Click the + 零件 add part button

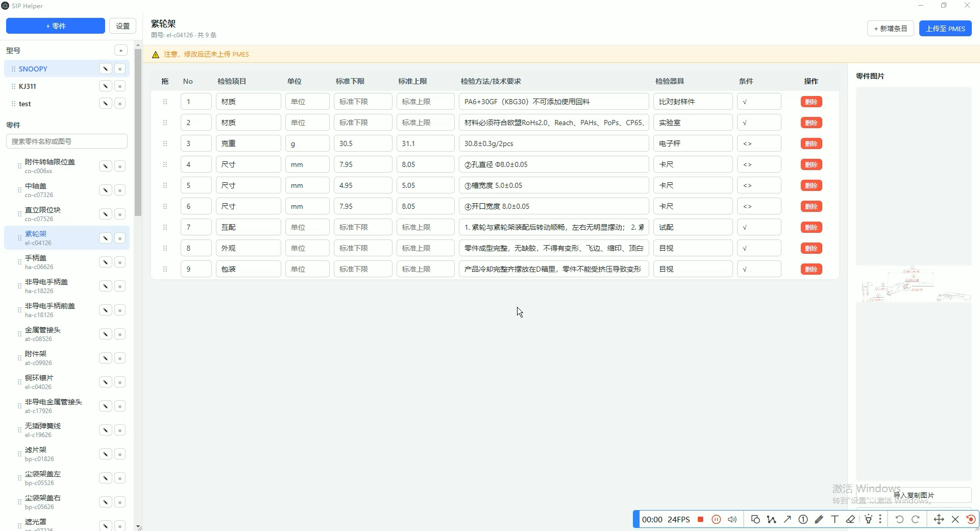[x=56, y=26]
